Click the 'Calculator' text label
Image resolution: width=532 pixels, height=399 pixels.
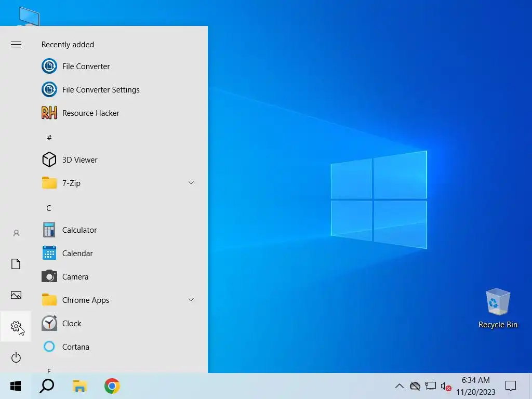(79, 230)
